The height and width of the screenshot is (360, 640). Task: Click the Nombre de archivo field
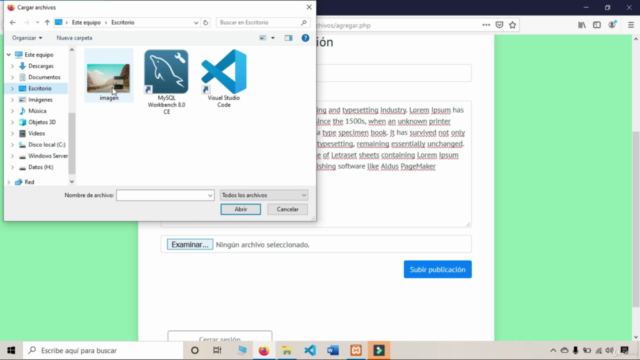pos(165,196)
